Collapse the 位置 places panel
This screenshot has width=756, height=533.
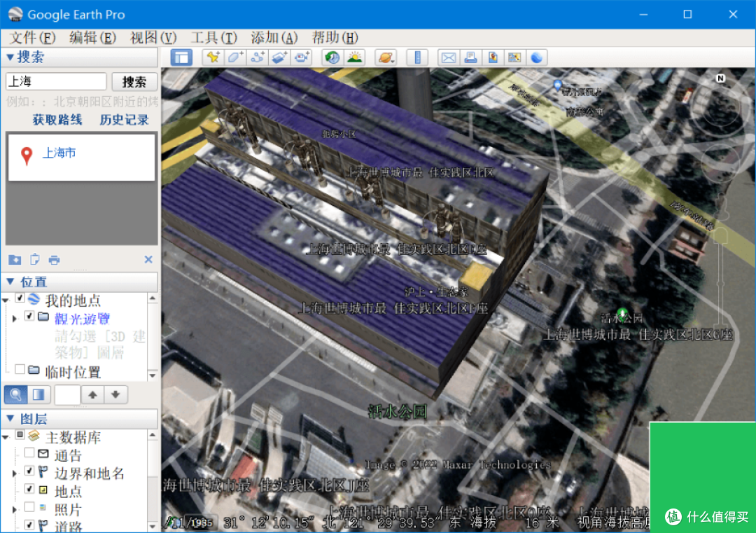pyautogui.click(x=10, y=282)
